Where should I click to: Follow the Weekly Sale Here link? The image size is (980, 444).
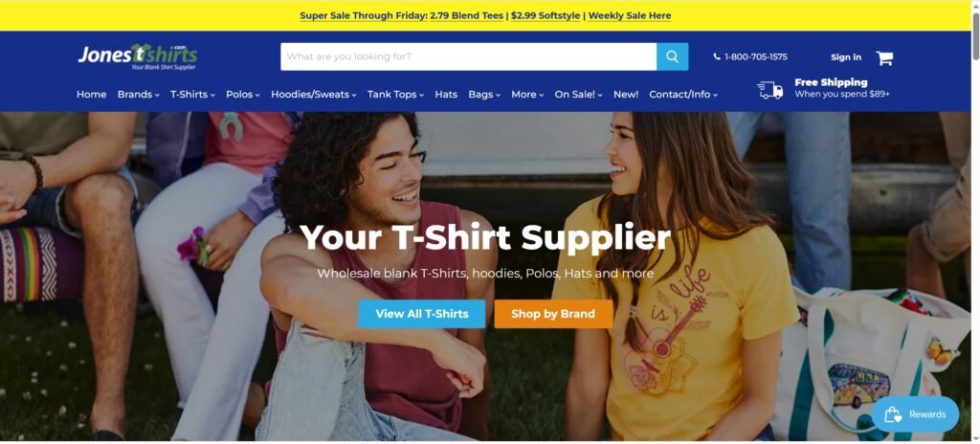coord(630,15)
